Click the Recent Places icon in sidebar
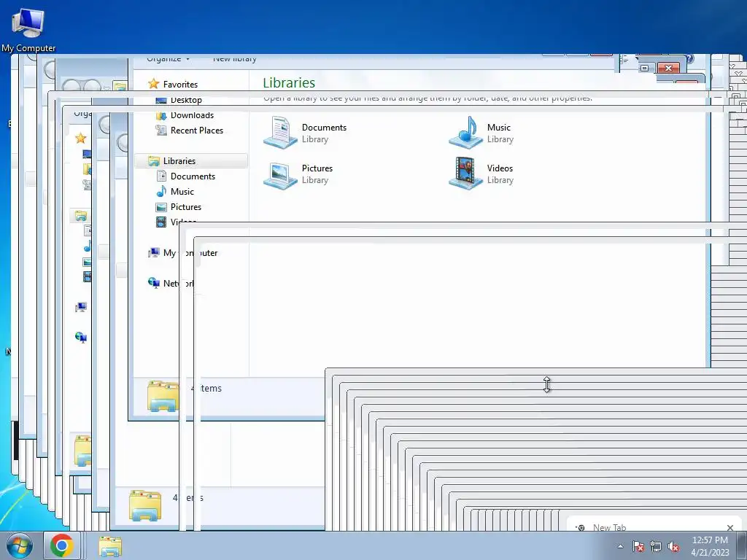Screen dimensions: 747x560 click(x=161, y=130)
